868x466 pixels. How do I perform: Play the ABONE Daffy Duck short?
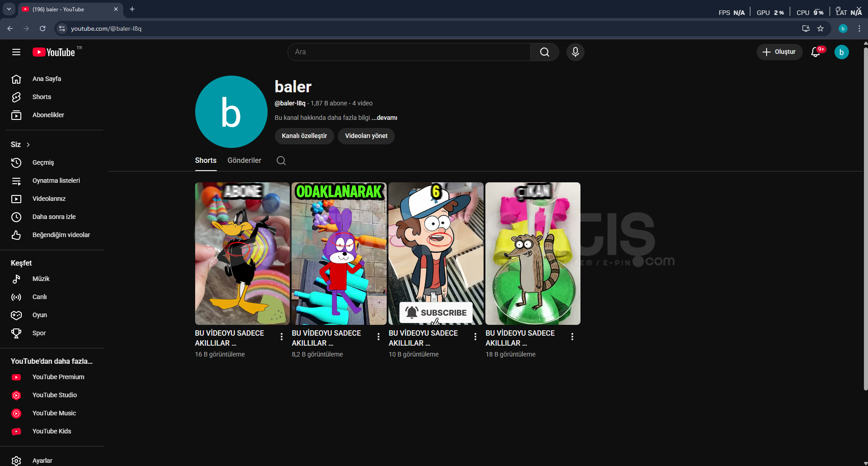click(x=242, y=253)
